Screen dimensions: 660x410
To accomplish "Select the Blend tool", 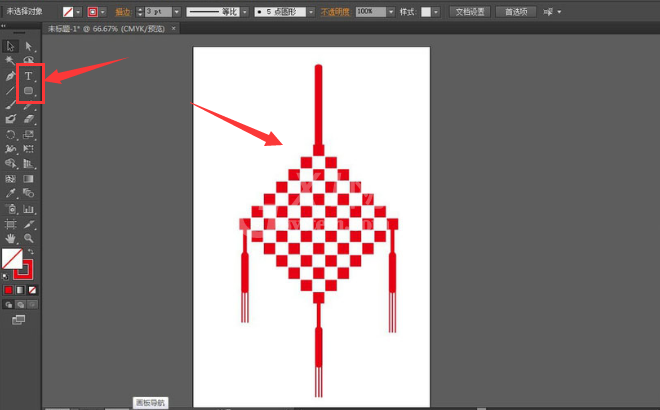I will pyautogui.click(x=29, y=193).
